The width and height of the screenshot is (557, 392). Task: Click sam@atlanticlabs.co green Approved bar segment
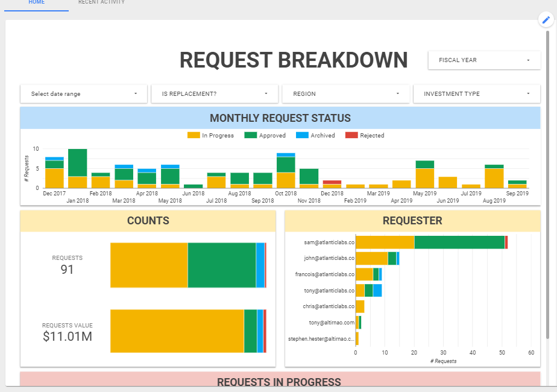coord(459,242)
